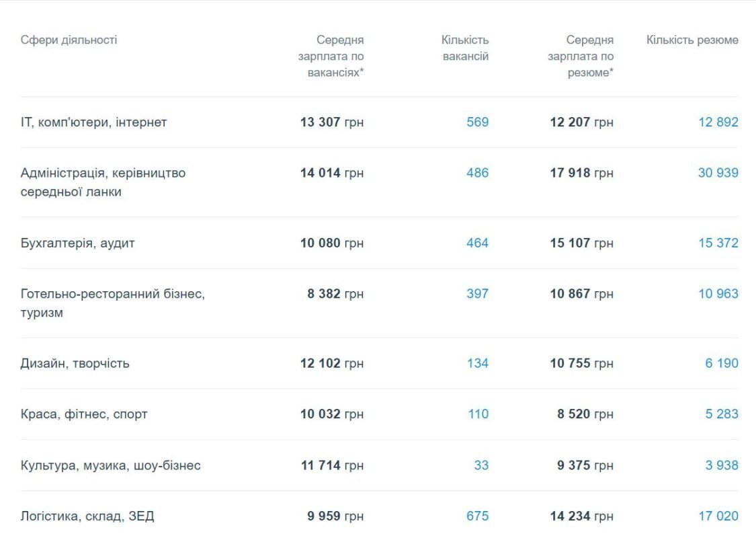
Task: Open 397 vacancies for Готельно-ресторанний бізнес
Action: (x=477, y=294)
